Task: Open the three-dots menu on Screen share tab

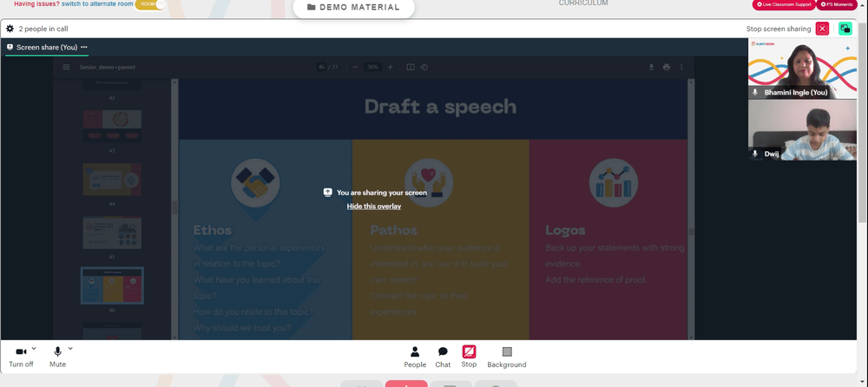Action: [84, 47]
